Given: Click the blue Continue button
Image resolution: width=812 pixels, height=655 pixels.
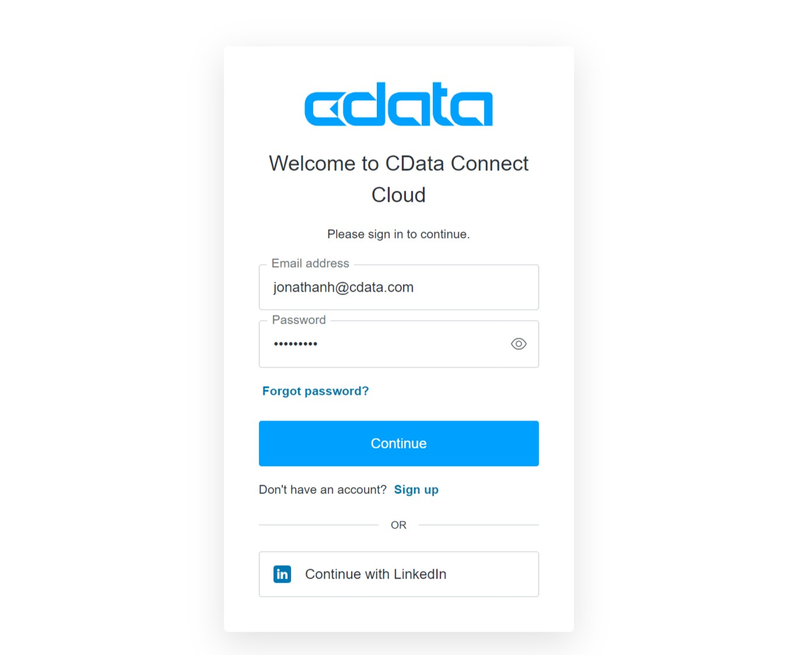Looking at the screenshot, I should click(x=399, y=443).
